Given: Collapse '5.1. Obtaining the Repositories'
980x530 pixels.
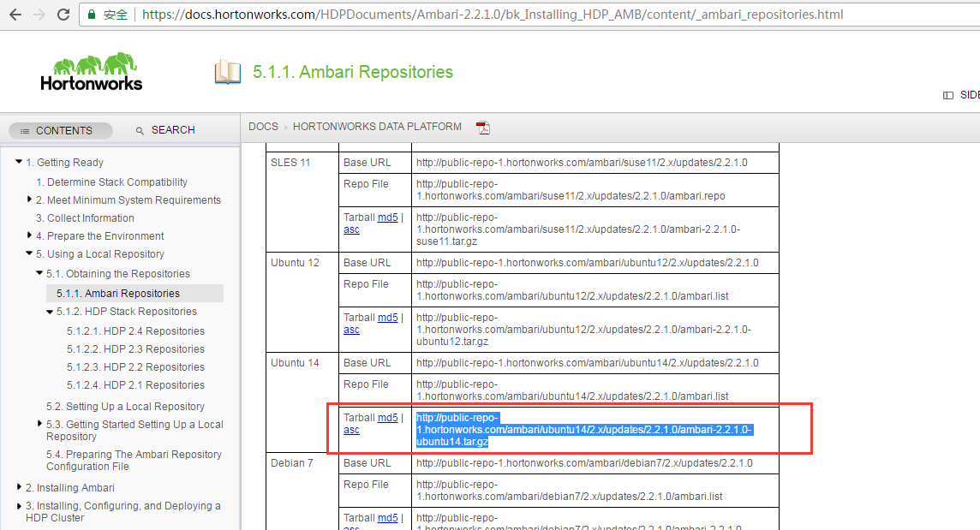Looking at the screenshot, I should tap(39, 273).
